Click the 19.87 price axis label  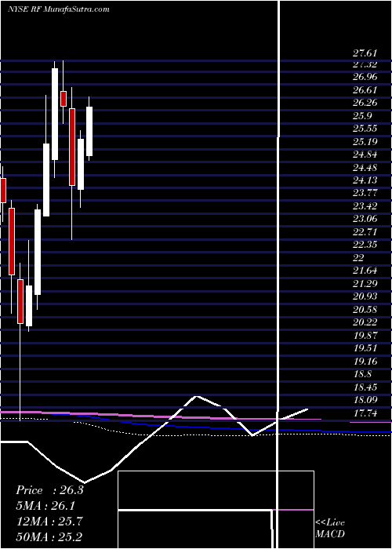coord(365,335)
